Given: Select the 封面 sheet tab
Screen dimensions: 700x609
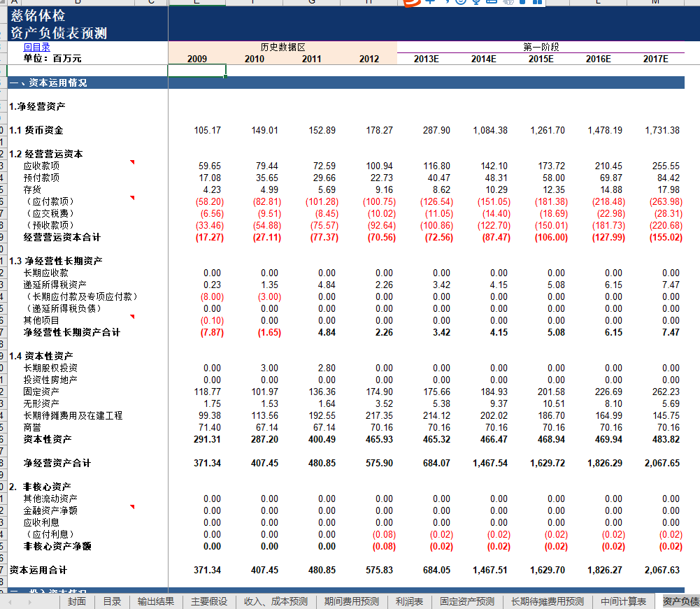Looking at the screenshot, I should tap(77, 601).
